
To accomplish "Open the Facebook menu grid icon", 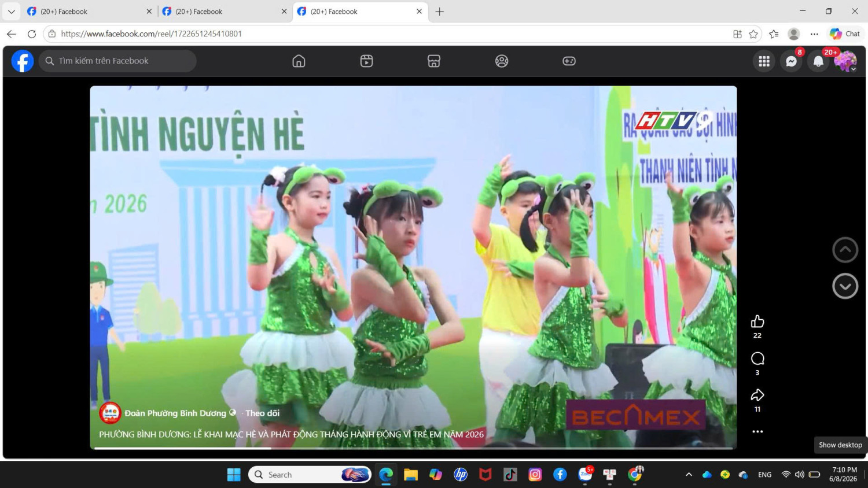I will [764, 61].
